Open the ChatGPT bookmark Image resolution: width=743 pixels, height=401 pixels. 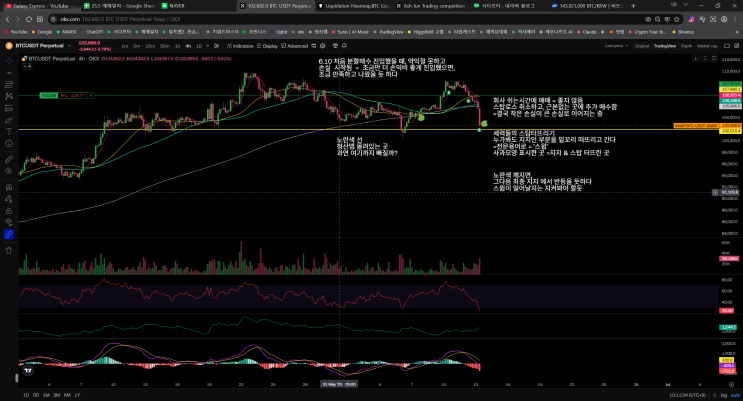tap(92, 32)
